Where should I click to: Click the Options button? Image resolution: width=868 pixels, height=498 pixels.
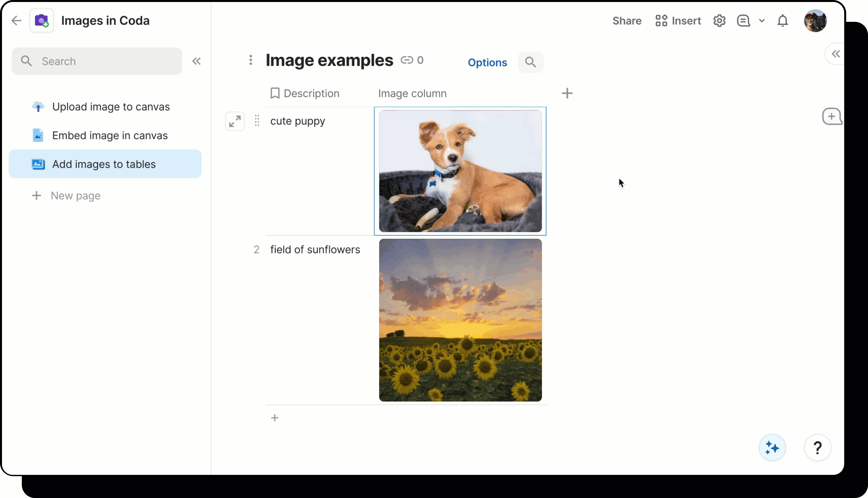487,62
